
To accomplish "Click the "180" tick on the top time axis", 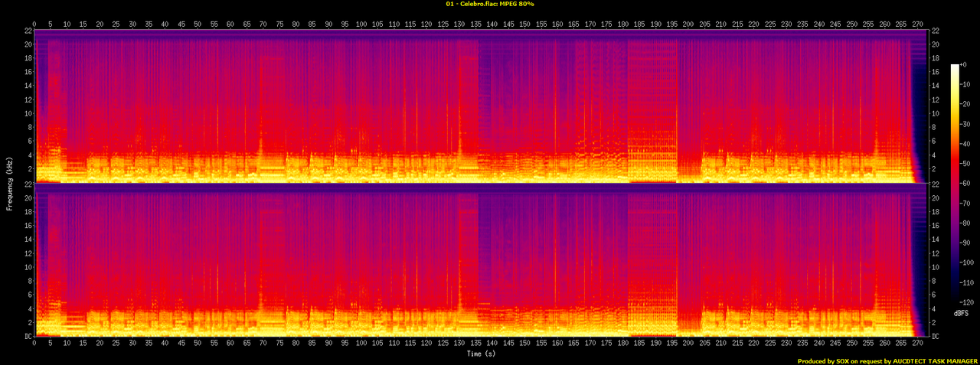I will pos(623,24).
